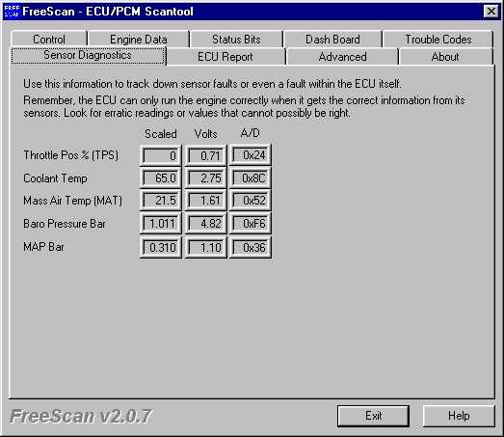Open the Engine Data tab
This screenshot has height=437, width=504.
pos(139,40)
